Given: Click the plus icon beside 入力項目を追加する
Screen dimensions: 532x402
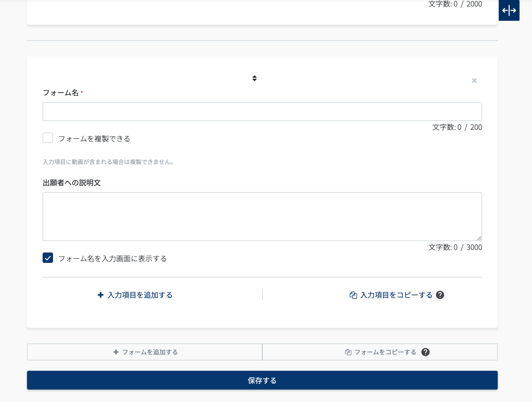Looking at the screenshot, I should click(101, 295).
